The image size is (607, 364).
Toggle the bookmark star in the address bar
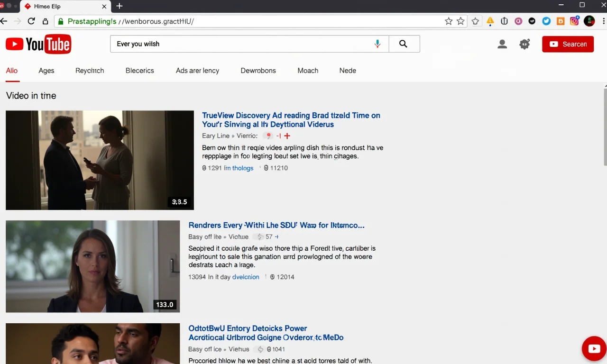point(449,21)
